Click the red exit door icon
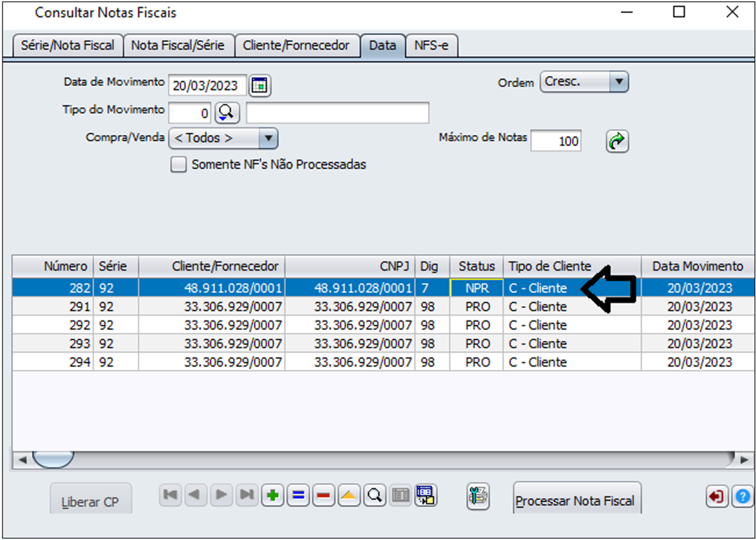This screenshot has height=540, width=756. pyautogui.click(x=717, y=496)
